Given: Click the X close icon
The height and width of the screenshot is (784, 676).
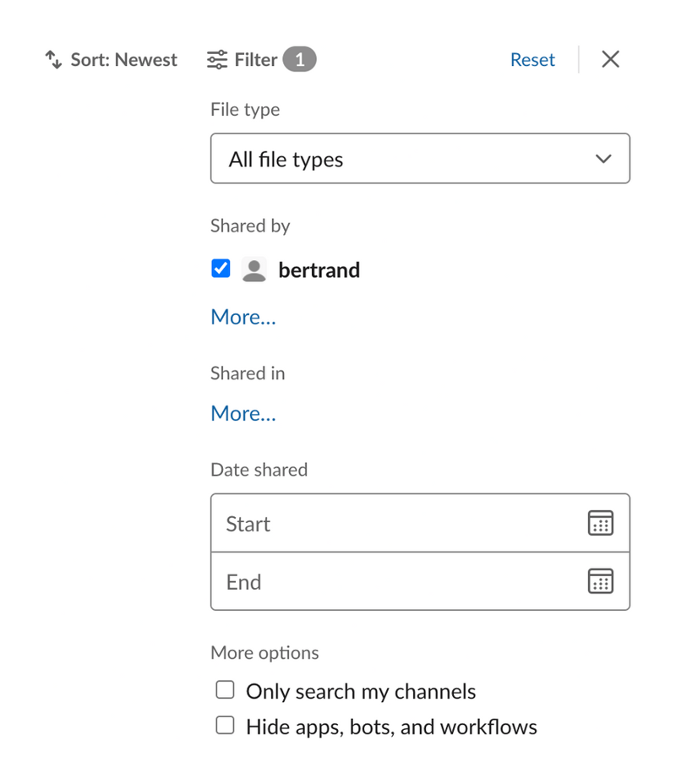Looking at the screenshot, I should click(x=610, y=59).
